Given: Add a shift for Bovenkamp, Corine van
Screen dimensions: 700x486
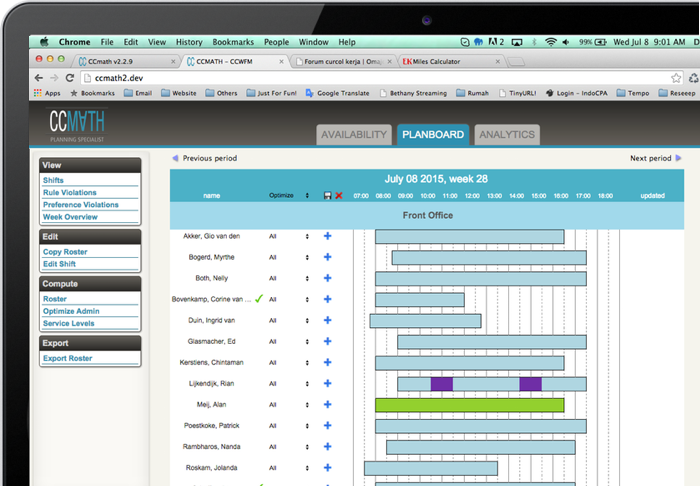Looking at the screenshot, I should (x=327, y=299).
